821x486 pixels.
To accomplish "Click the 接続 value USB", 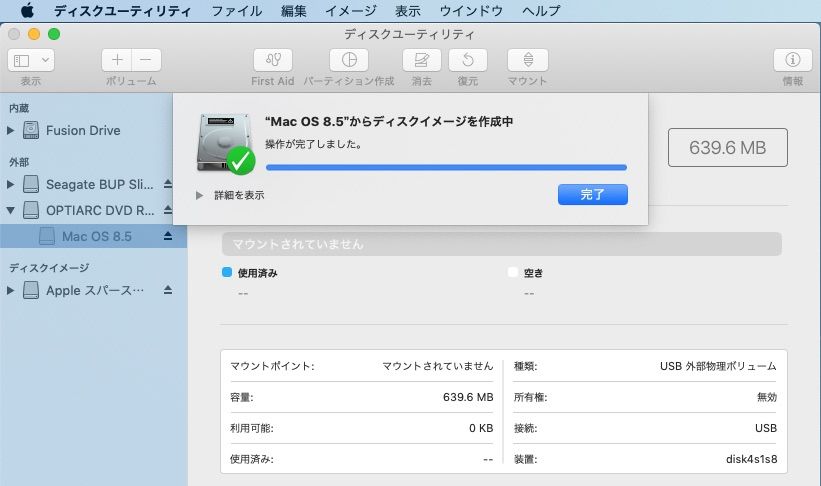I will tap(766, 428).
